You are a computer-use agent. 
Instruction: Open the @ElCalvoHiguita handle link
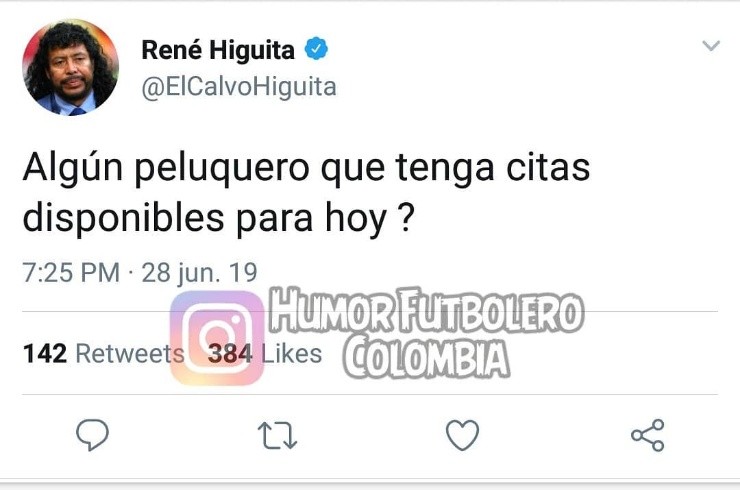239,87
